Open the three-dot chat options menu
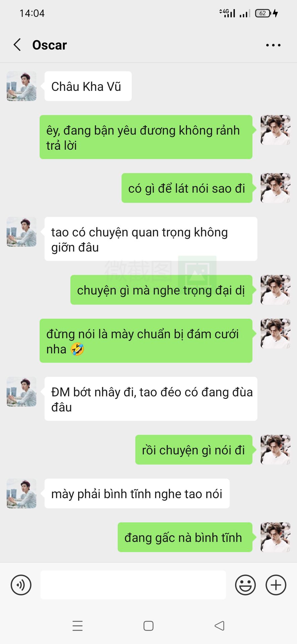 click(273, 45)
